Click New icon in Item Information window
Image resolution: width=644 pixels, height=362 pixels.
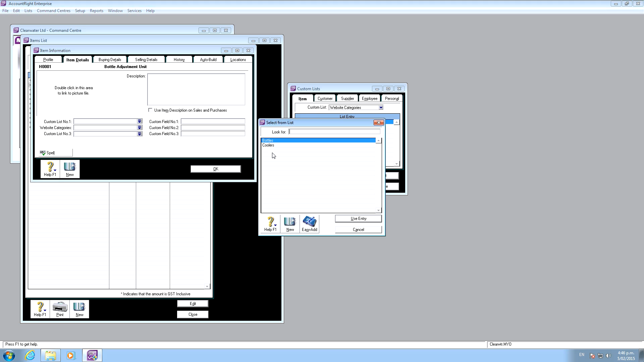click(x=70, y=169)
